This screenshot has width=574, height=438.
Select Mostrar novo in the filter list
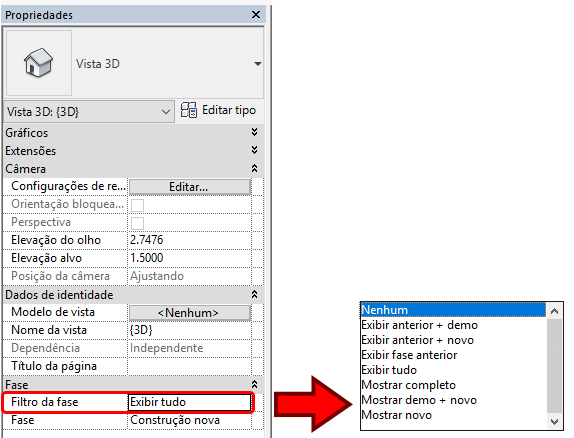396,415
